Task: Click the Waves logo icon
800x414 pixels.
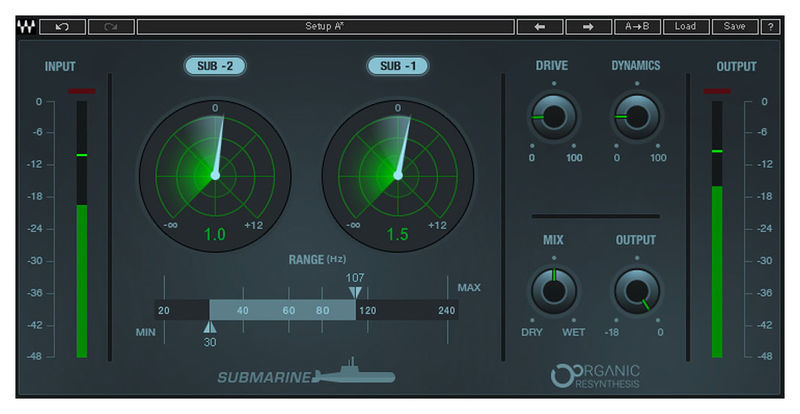Action: click(27, 27)
